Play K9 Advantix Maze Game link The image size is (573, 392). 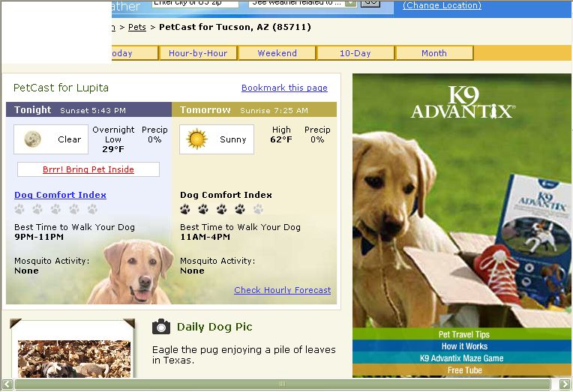coord(462,358)
